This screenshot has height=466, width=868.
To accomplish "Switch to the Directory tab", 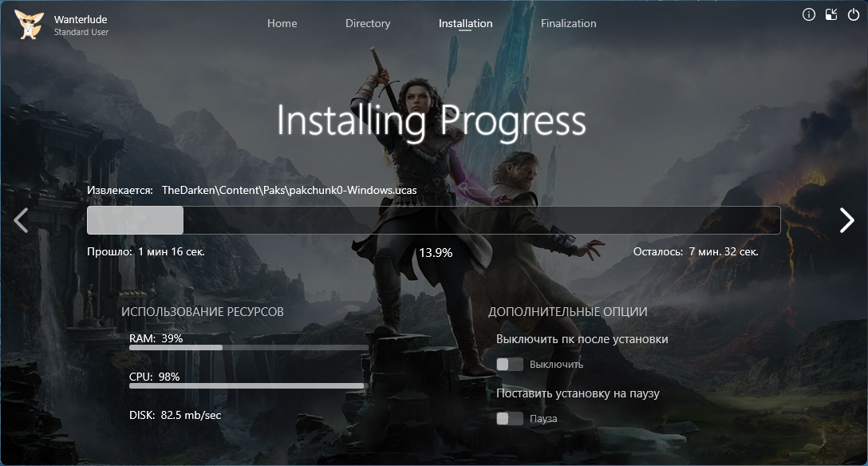I will pos(368,23).
